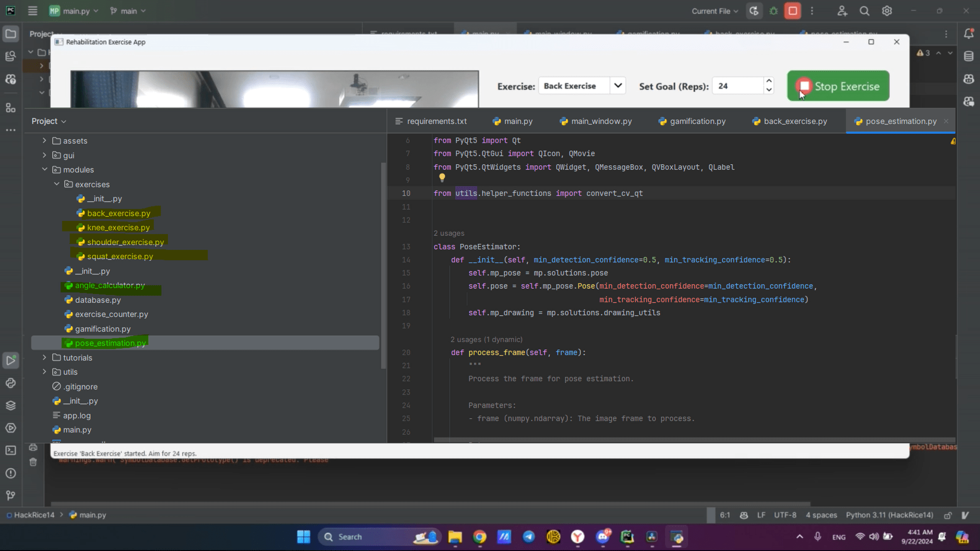The width and height of the screenshot is (980, 551).
Task: Open IDE settings gear icon
Action: pyautogui.click(x=887, y=11)
